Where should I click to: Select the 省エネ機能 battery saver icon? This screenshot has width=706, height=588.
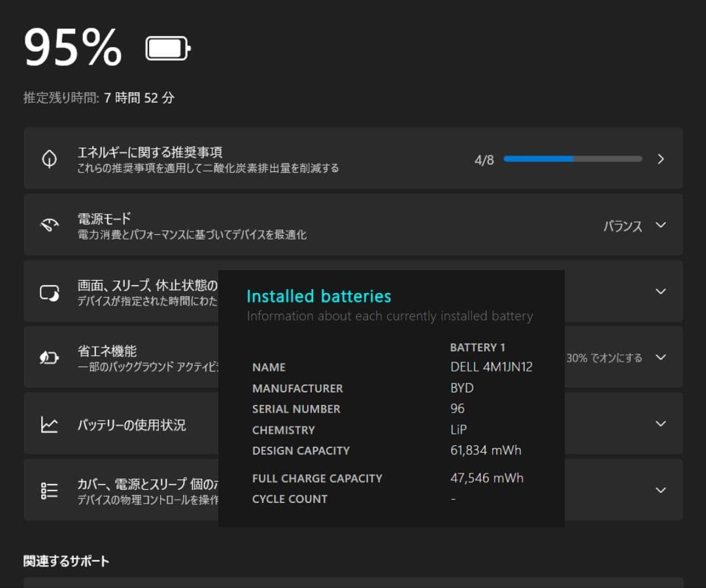(49, 357)
